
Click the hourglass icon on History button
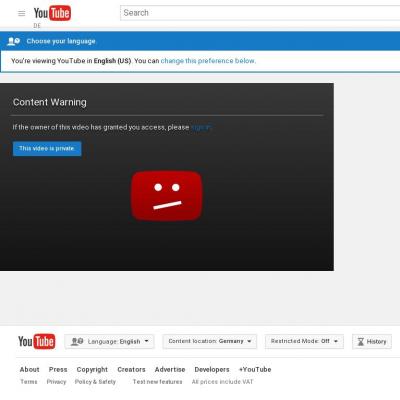point(361,342)
